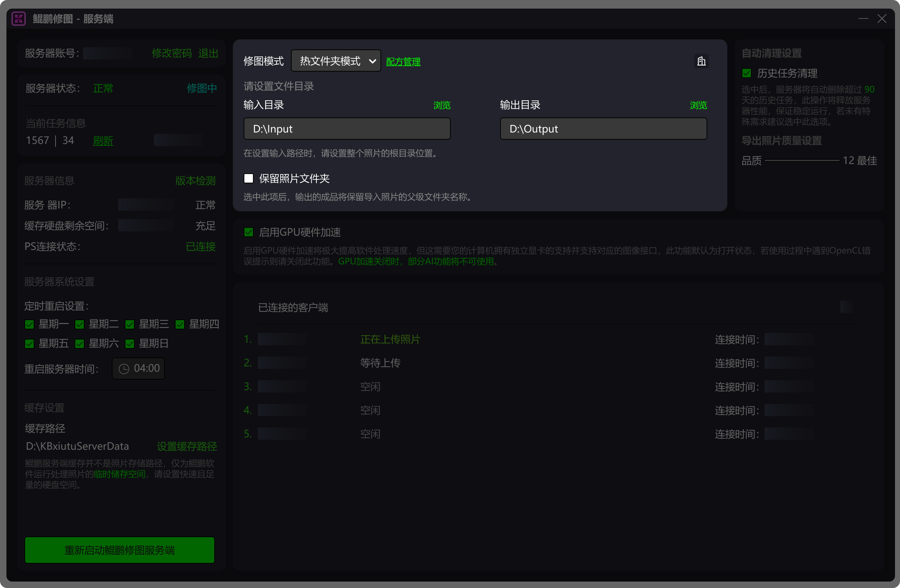Click 重新启动鲲鹏修图服务端 button
The image size is (900, 588).
(120, 550)
